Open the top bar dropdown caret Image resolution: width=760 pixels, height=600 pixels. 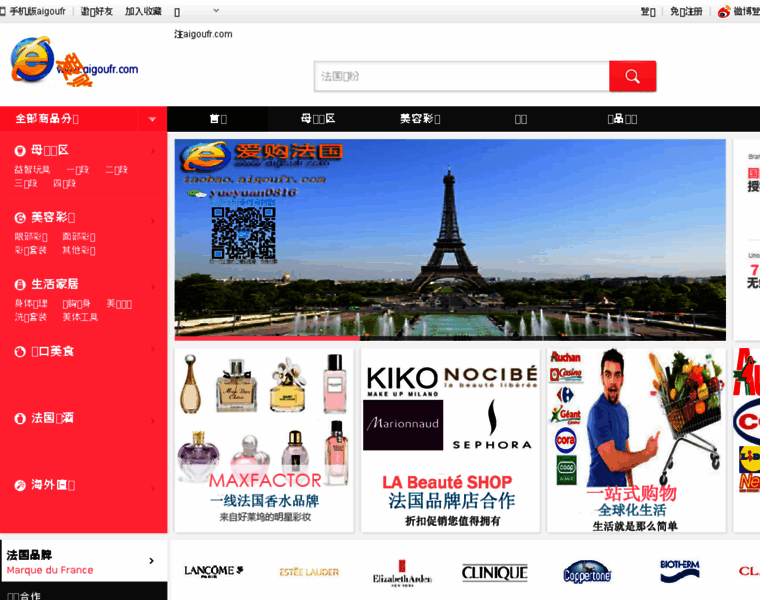pyautogui.click(x=216, y=10)
